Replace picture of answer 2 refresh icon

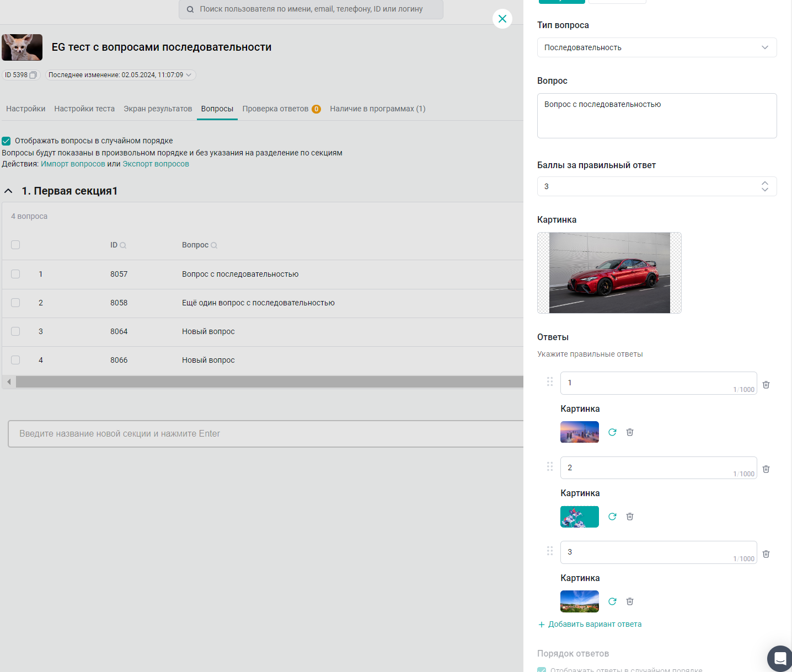[x=612, y=517]
